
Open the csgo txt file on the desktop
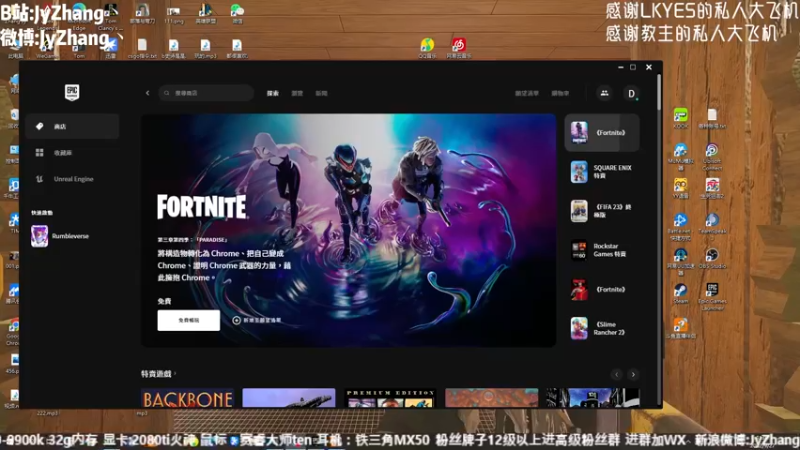pyautogui.click(x=142, y=48)
